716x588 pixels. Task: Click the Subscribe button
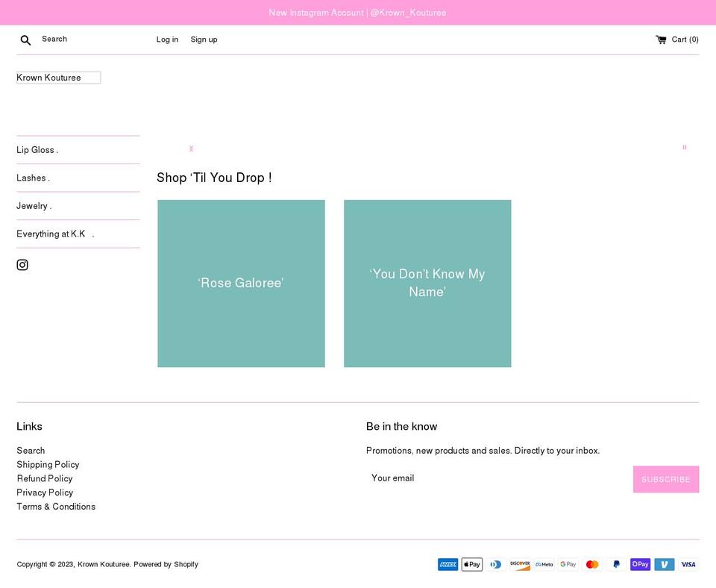pyautogui.click(x=666, y=479)
